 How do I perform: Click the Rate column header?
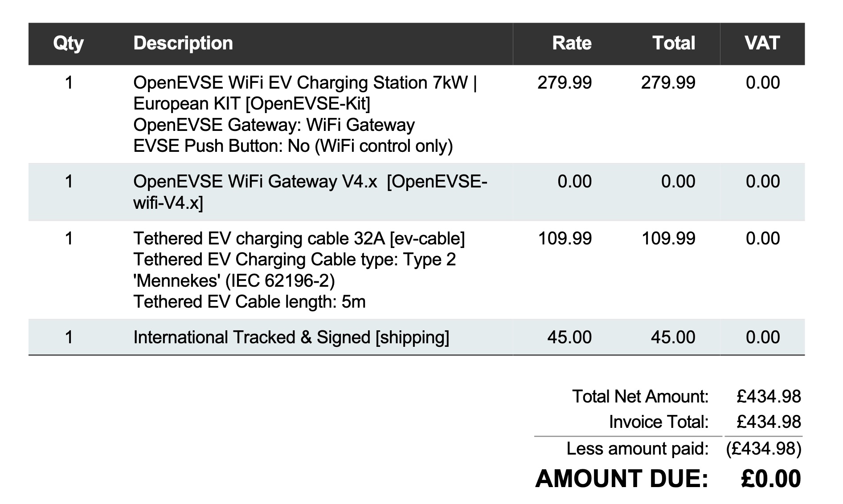pos(572,43)
